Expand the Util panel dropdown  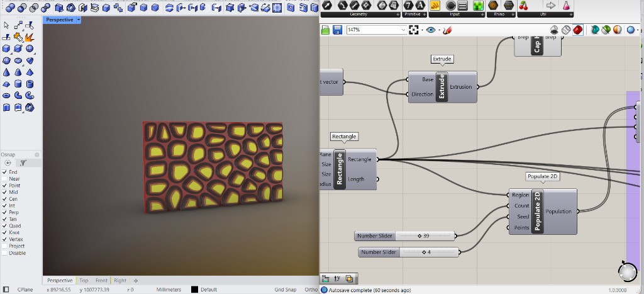click(570, 14)
